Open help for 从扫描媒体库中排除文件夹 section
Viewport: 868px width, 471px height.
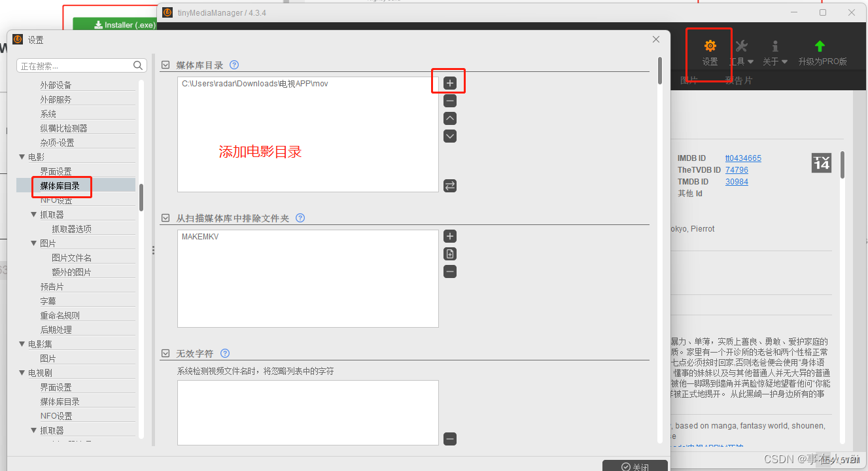300,218
